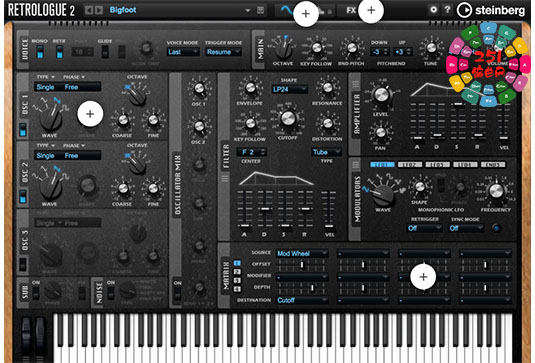Open the OSC 2 Phase menu

tap(74, 146)
